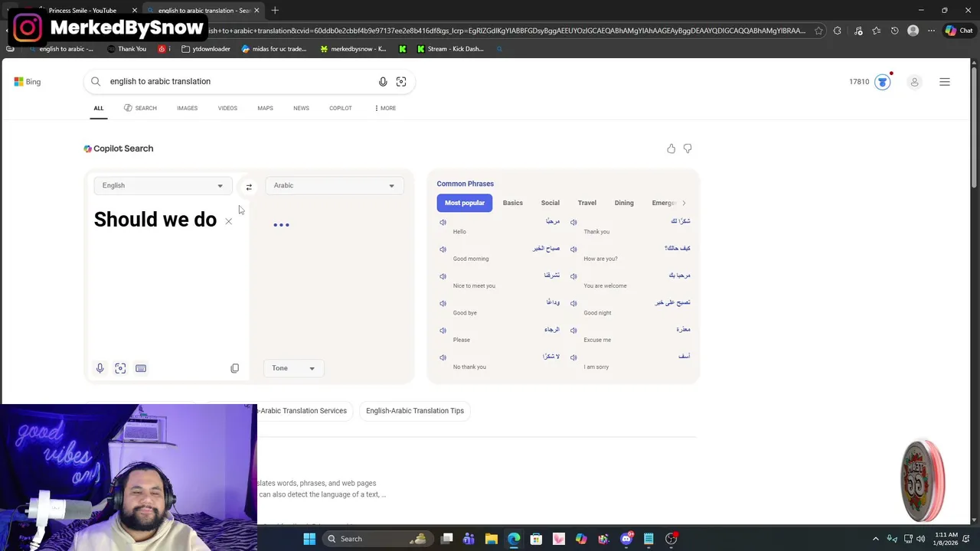Click translator image scan icon
Image resolution: width=980 pixels, height=551 pixels.
120,368
